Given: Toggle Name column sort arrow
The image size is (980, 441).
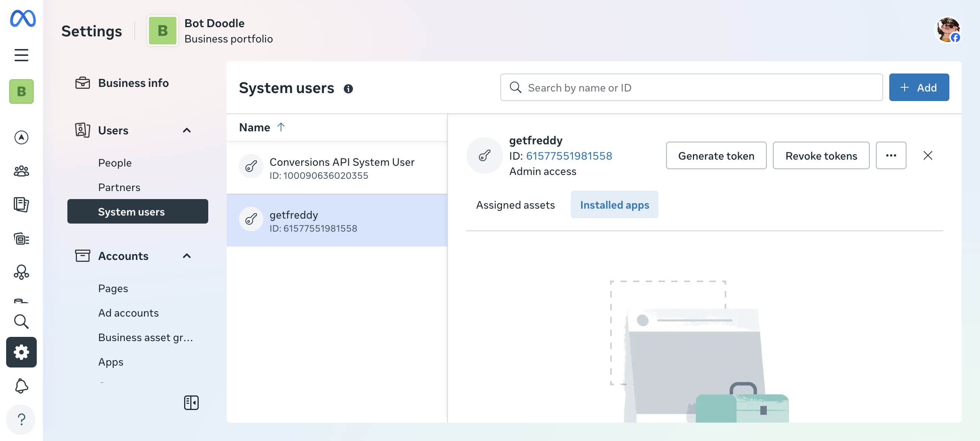Looking at the screenshot, I should coord(281,127).
